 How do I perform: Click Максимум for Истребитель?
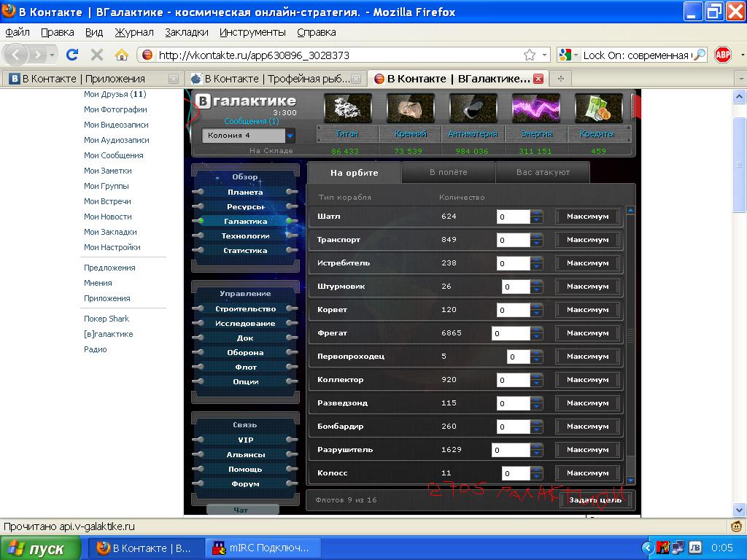pyautogui.click(x=588, y=262)
